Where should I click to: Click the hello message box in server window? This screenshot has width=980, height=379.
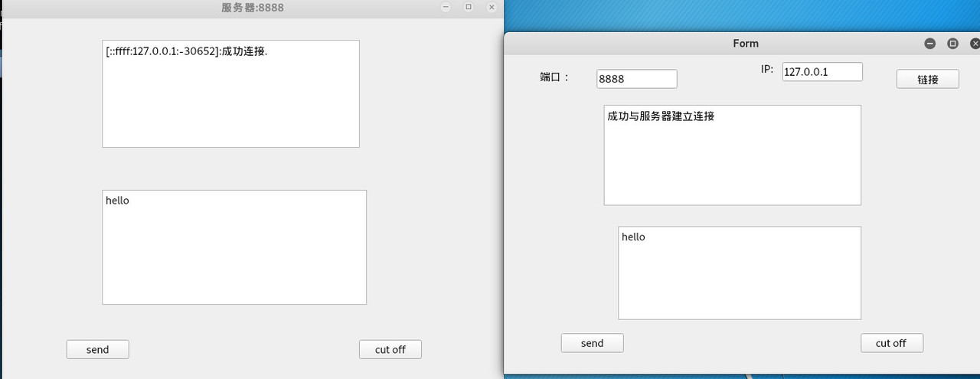(x=234, y=247)
